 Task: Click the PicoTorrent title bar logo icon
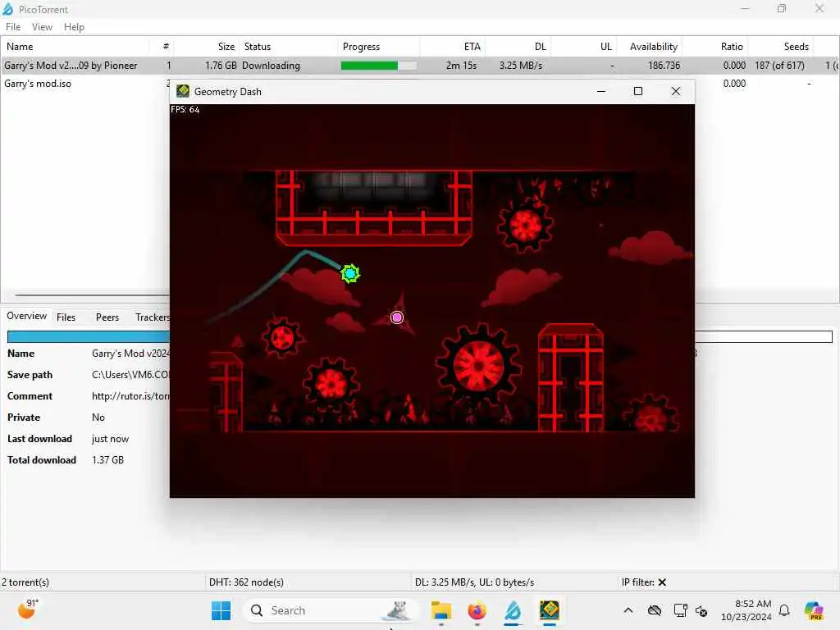tap(8, 9)
